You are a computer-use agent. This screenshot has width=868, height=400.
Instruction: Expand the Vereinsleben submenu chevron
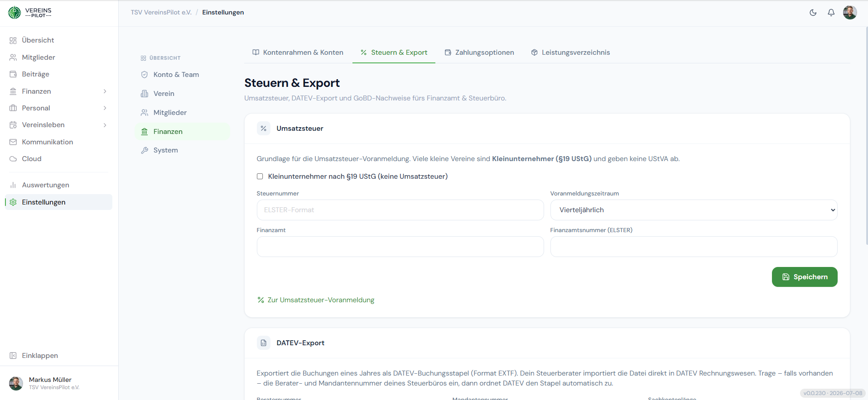point(105,125)
